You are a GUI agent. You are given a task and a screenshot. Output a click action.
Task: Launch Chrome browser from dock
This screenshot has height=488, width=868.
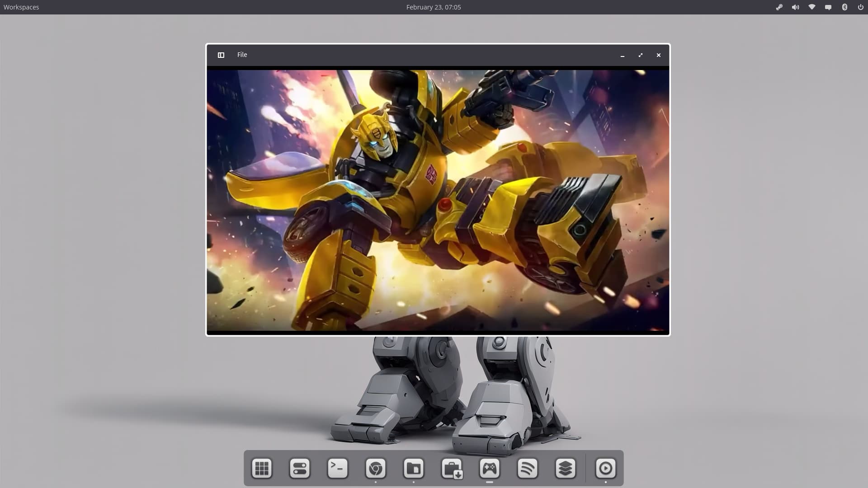tap(376, 468)
